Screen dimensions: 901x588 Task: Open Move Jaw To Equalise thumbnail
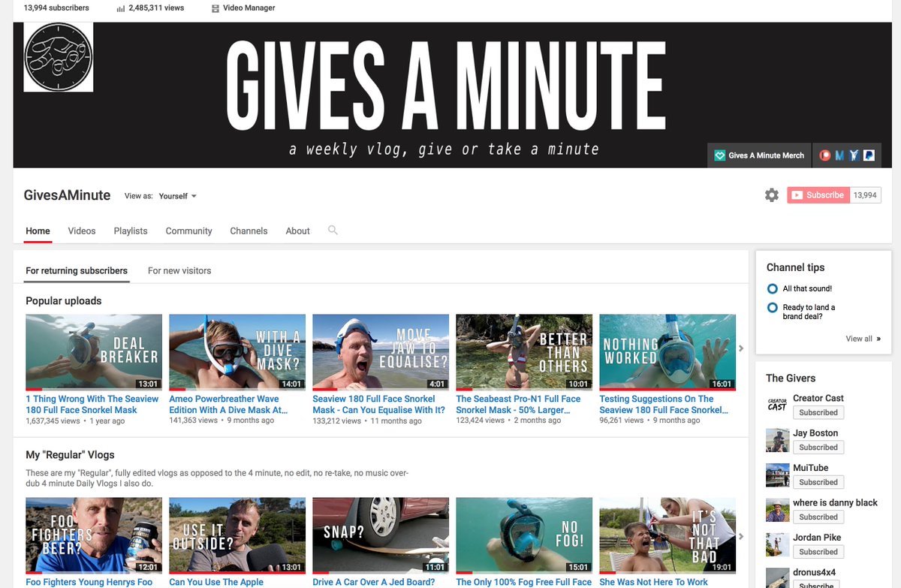click(381, 352)
